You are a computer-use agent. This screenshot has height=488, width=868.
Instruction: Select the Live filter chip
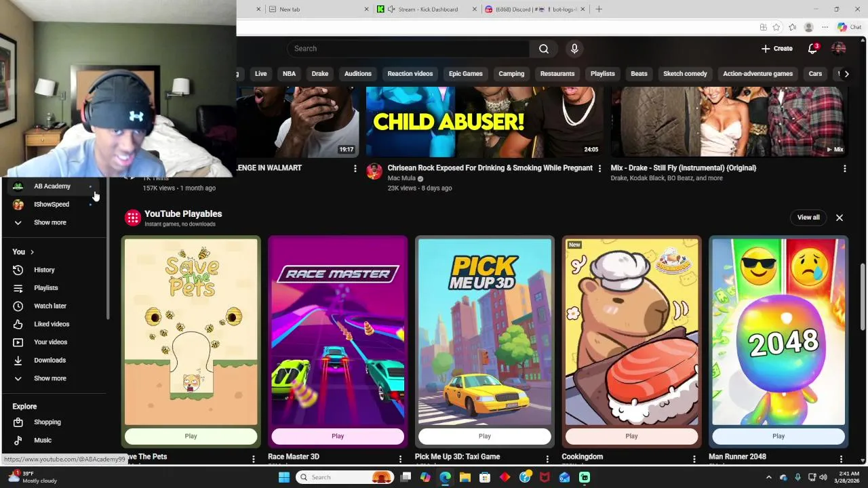[x=260, y=74]
